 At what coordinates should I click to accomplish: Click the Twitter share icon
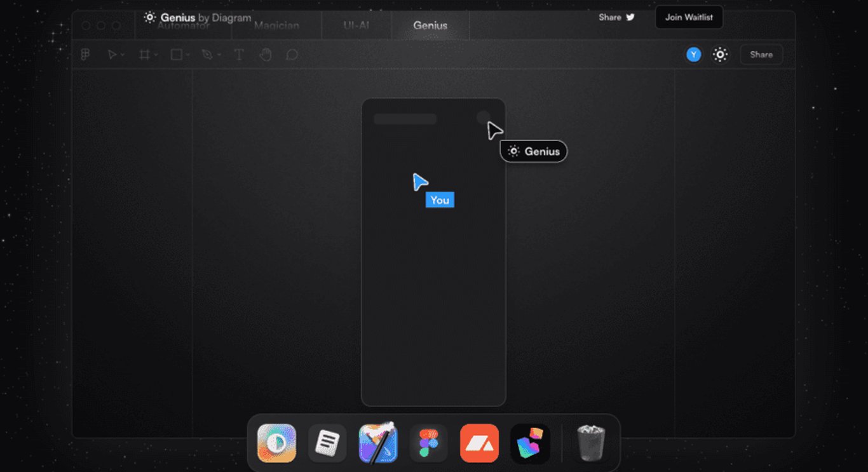tap(630, 17)
